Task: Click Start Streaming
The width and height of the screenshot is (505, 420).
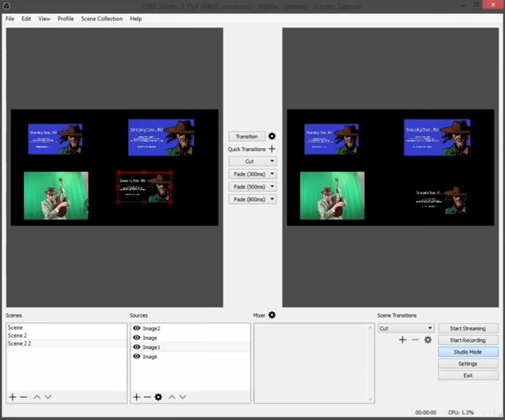Action: (468, 329)
